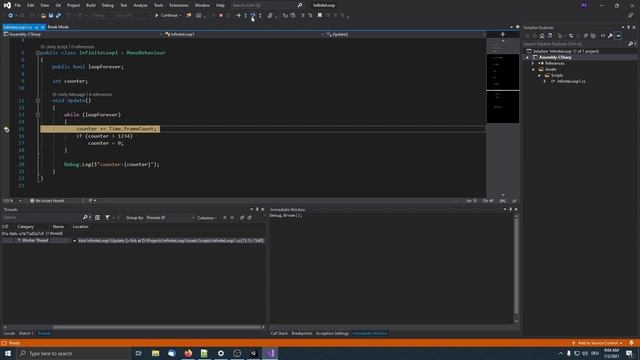Switch to the Watch 1 tab
This screenshot has width=640, height=360.
[x=26, y=333]
